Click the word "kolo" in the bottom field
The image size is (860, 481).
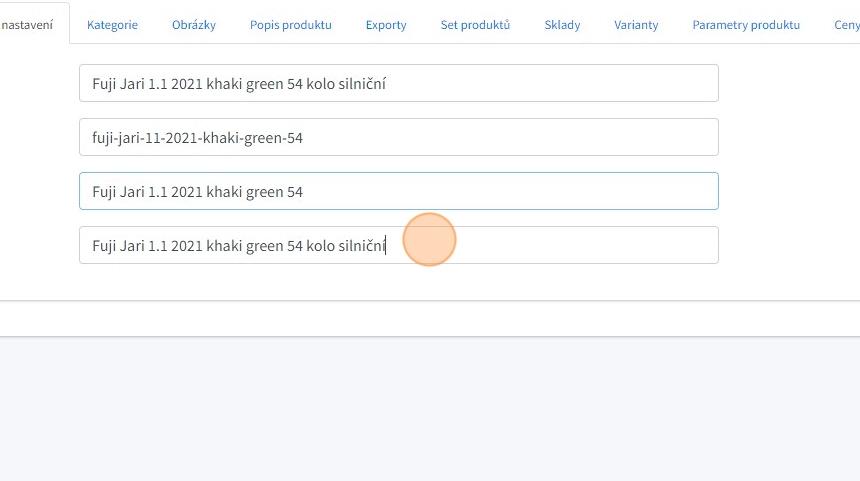(321, 245)
